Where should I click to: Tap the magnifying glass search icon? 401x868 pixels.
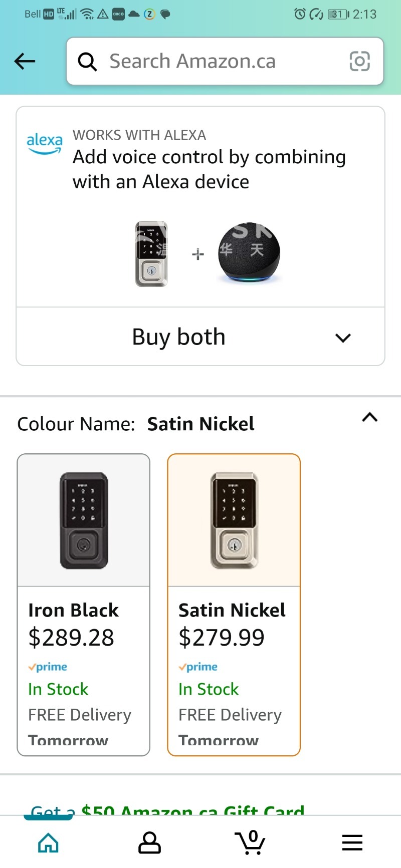[x=88, y=61]
